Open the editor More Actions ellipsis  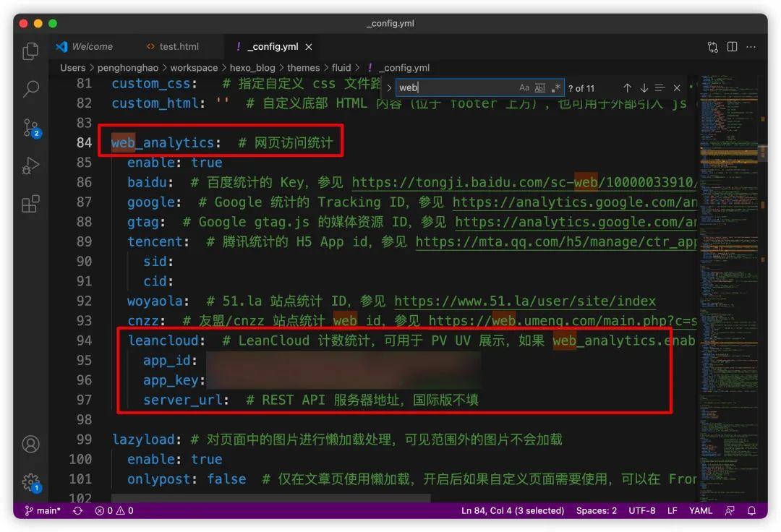(x=751, y=47)
